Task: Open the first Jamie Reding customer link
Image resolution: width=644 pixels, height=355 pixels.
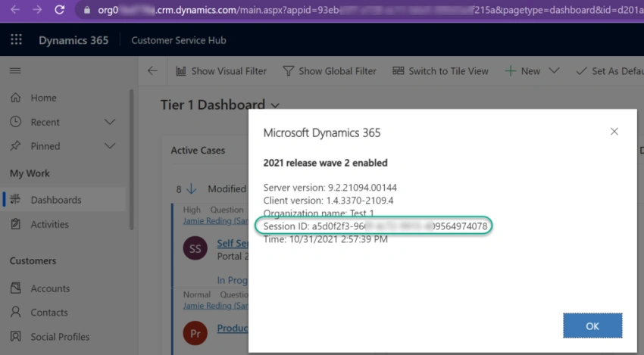Action: point(216,221)
